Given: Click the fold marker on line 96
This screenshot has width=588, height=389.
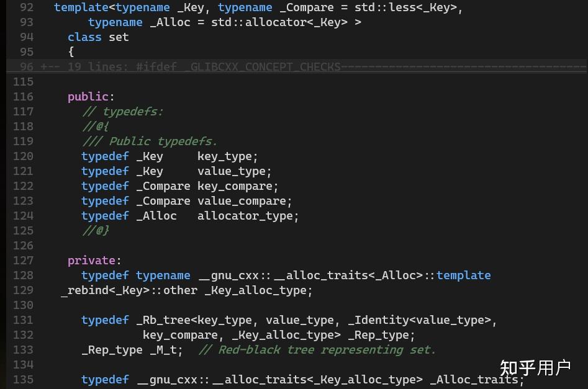Looking at the screenshot, I should (50, 66).
